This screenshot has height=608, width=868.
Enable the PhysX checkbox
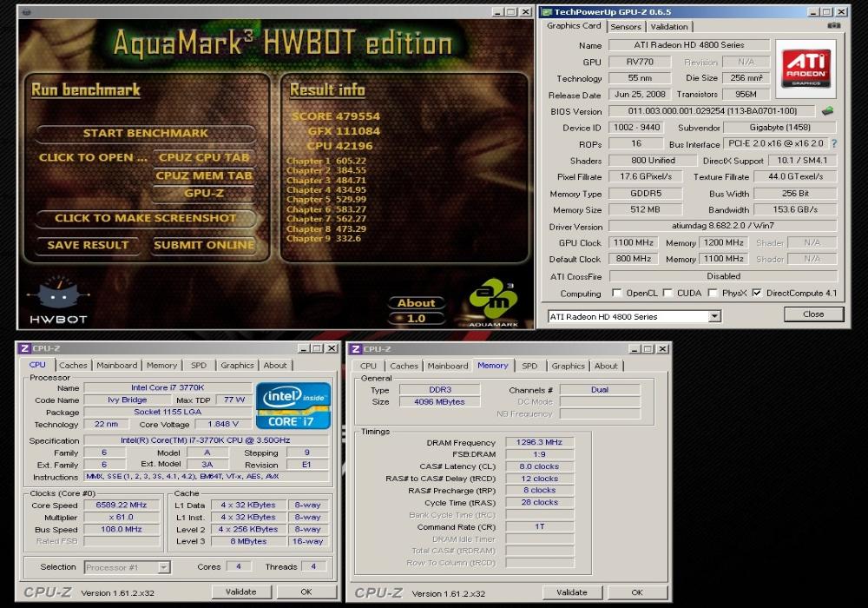coord(713,293)
